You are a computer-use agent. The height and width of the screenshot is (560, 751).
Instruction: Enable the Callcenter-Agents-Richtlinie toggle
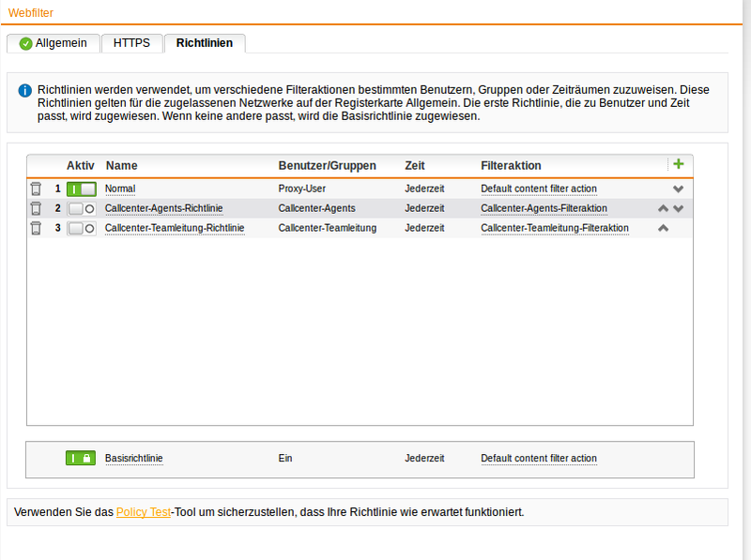[x=80, y=208]
